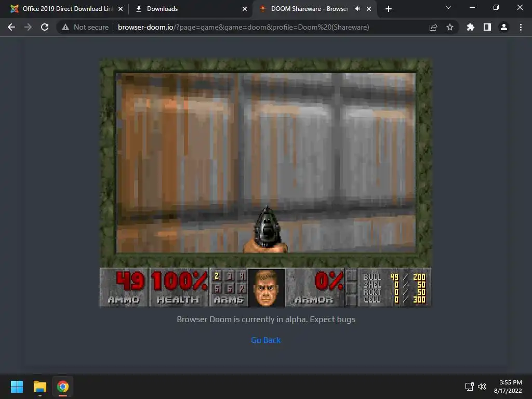Open the Windows Start menu
Image resolution: width=532 pixels, height=399 pixels.
click(17, 387)
